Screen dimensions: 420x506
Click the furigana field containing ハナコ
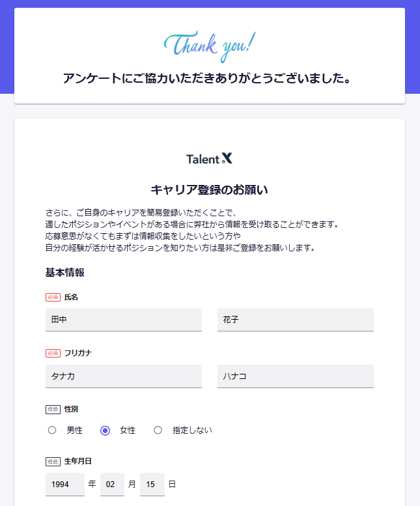tap(295, 376)
